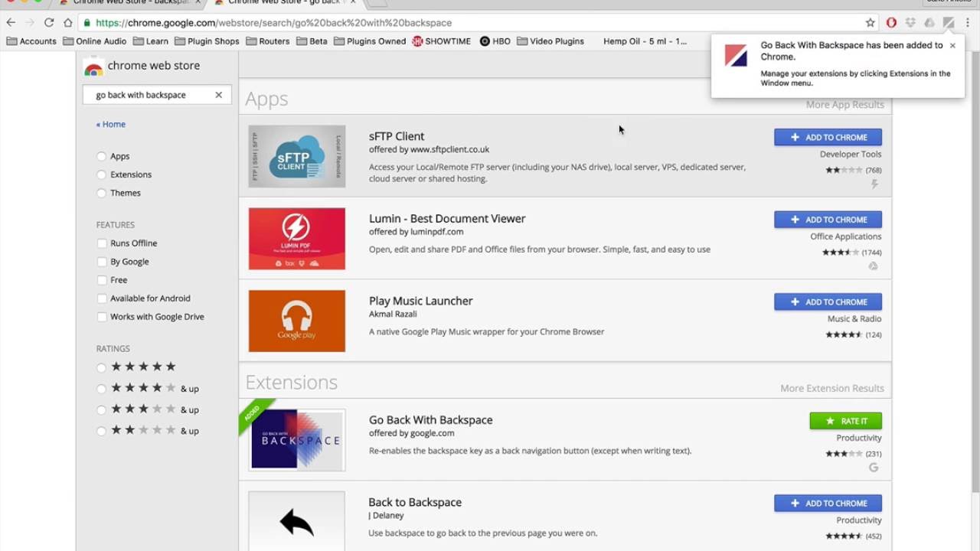Viewport: 980px width, 551px height.
Task: Go back using browser back arrow
Action: click(11, 23)
